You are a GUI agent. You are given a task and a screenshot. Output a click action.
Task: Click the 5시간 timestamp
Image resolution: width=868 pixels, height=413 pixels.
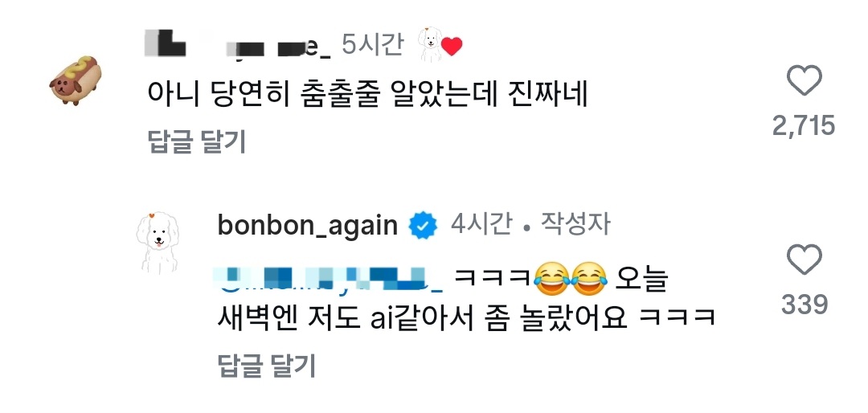click(373, 45)
